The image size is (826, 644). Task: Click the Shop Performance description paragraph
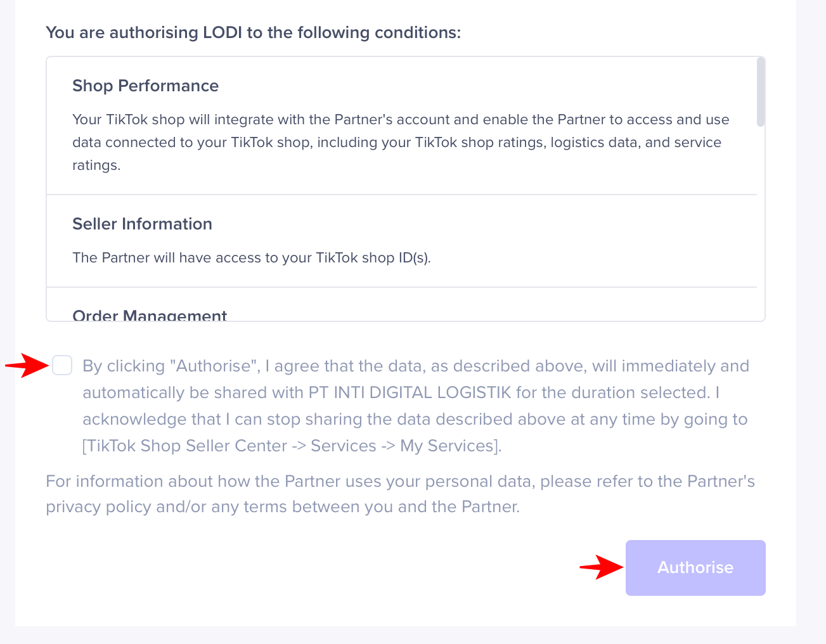point(401,142)
